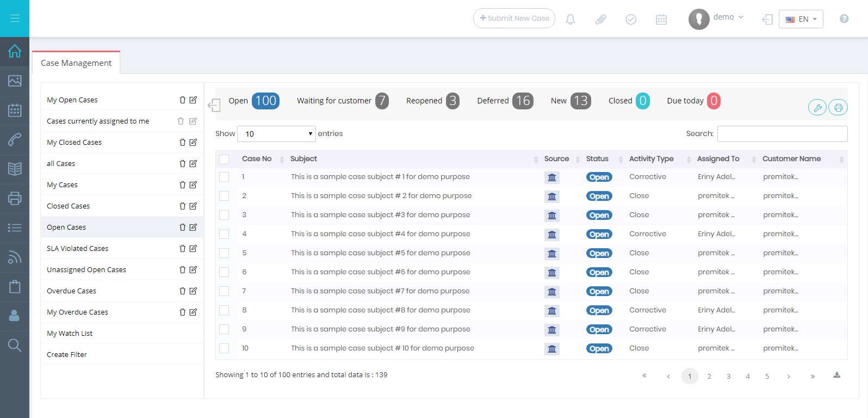Select the Open Cases filter
The height and width of the screenshot is (418, 868).
point(66,228)
